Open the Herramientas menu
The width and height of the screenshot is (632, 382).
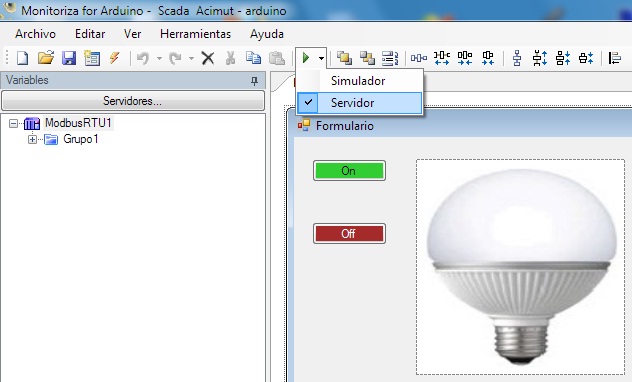tap(195, 34)
